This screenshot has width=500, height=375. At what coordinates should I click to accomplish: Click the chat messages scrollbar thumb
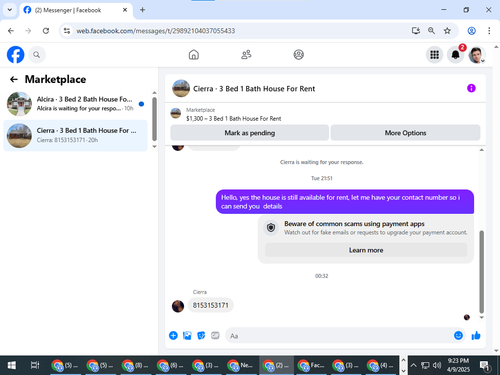tap(481, 272)
